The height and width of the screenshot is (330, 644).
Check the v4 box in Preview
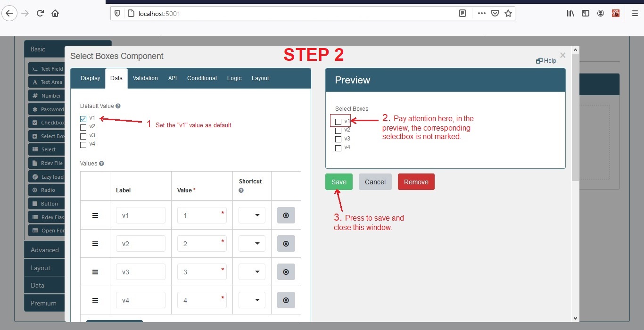point(338,148)
